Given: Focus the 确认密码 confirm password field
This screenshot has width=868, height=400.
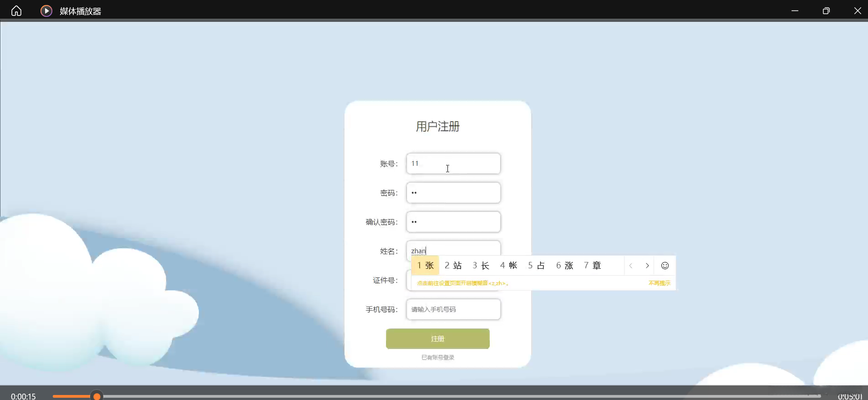Looking at the screenshot, I should (453, 222).
